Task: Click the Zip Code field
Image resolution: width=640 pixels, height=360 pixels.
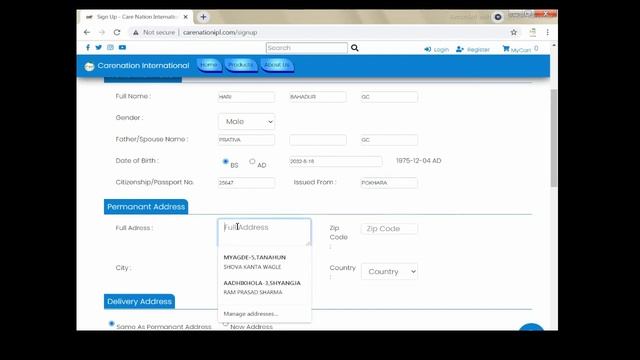Action: (389, 229)
